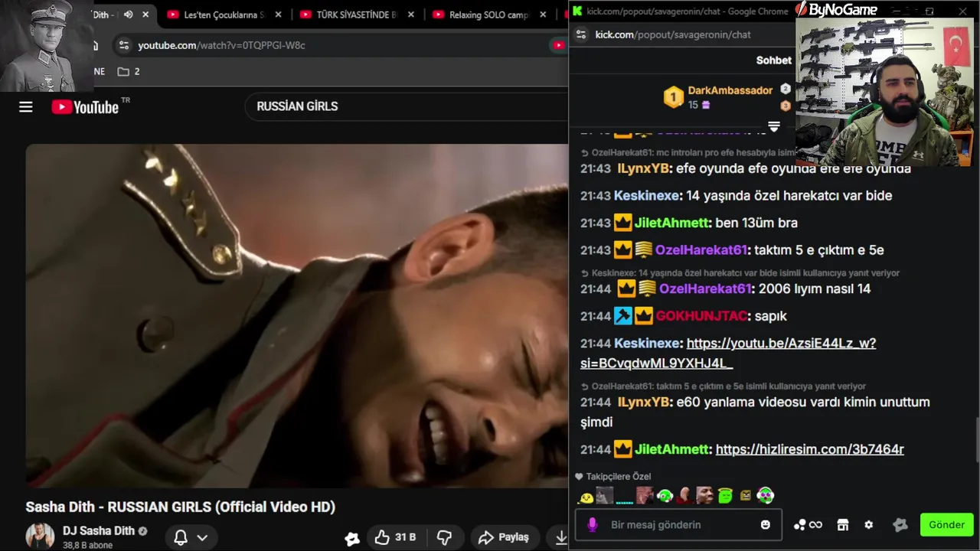Click the video title 'Sasha Dith - RUSSIAN GIRLS'

click(181, 507)
